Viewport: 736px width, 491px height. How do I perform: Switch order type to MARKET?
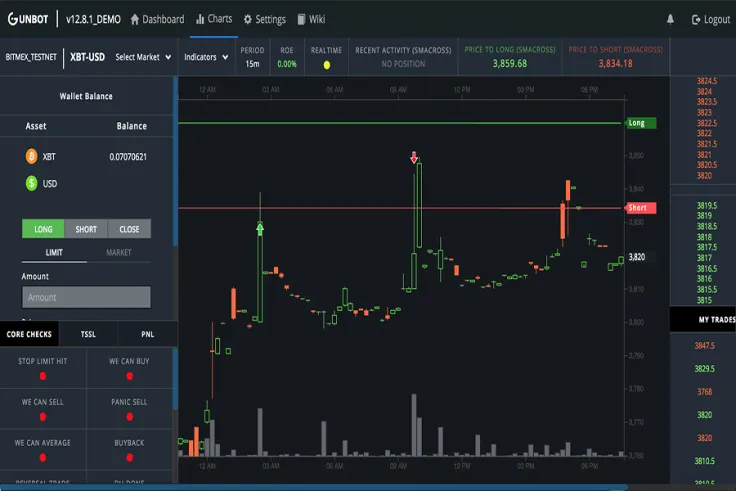tap(118, 253)
